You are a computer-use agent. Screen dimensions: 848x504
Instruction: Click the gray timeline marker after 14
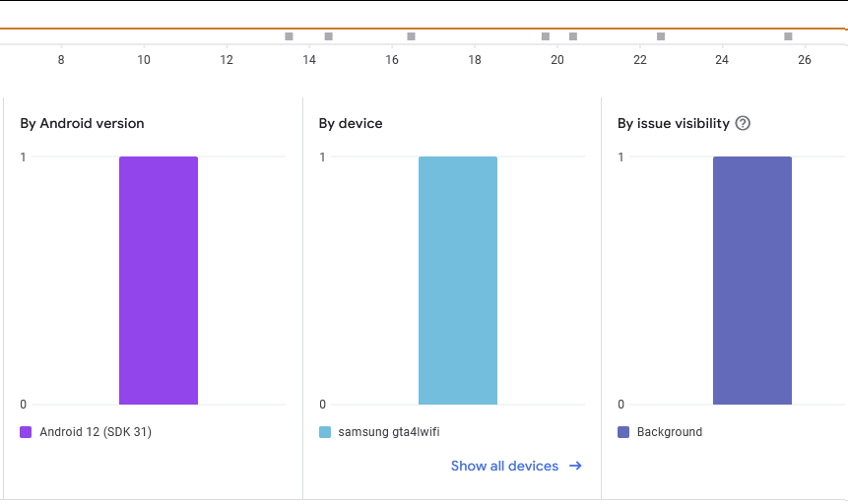click(x=328, y=36)
